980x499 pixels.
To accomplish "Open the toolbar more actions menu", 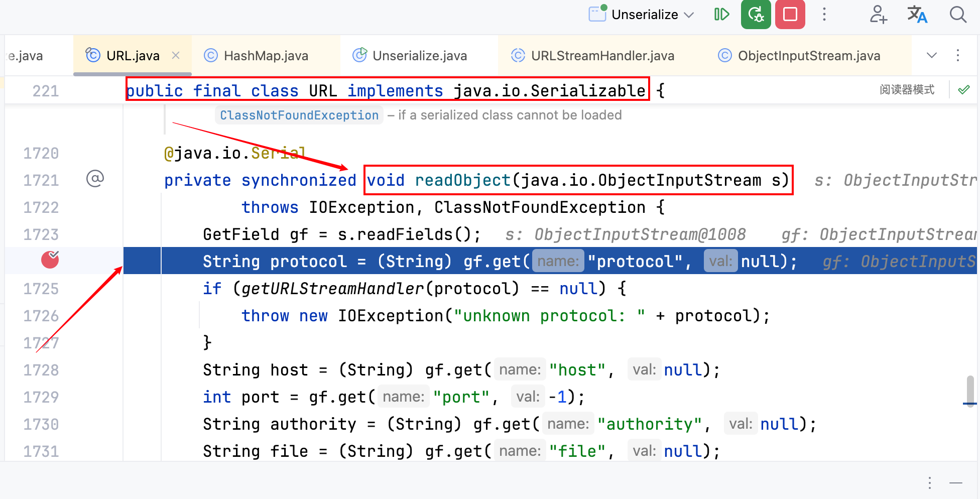I will pos(824,15).
